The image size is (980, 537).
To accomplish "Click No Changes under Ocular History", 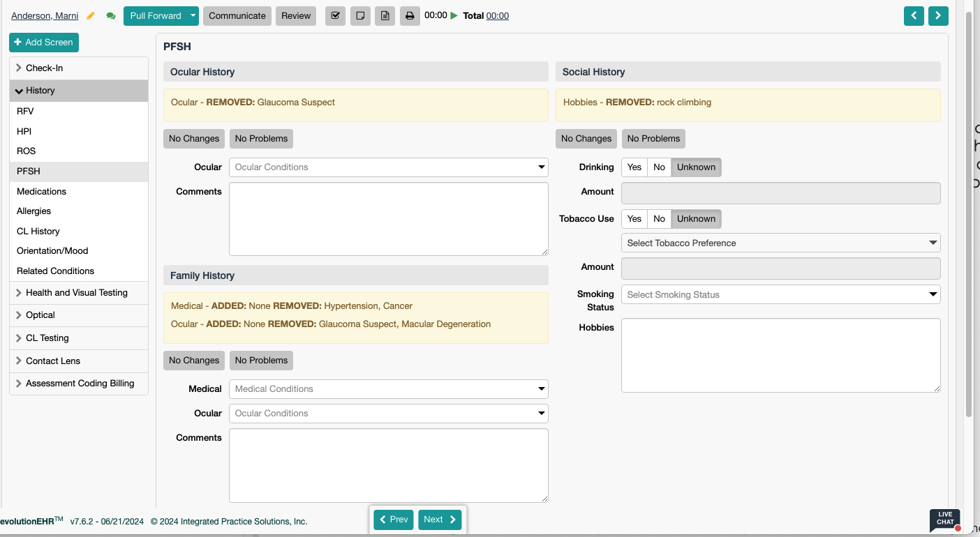I will [194, 139].
